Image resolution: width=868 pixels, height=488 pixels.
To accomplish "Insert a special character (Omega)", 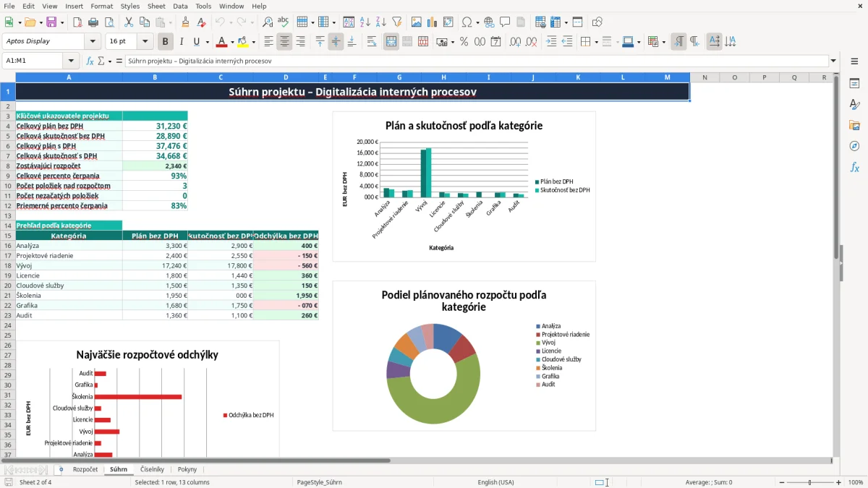I will tap(467, 22).
